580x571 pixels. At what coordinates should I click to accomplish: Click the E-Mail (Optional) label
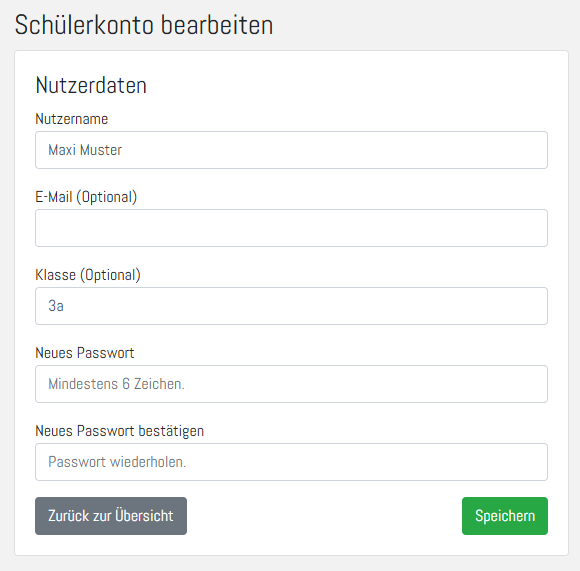86,197
